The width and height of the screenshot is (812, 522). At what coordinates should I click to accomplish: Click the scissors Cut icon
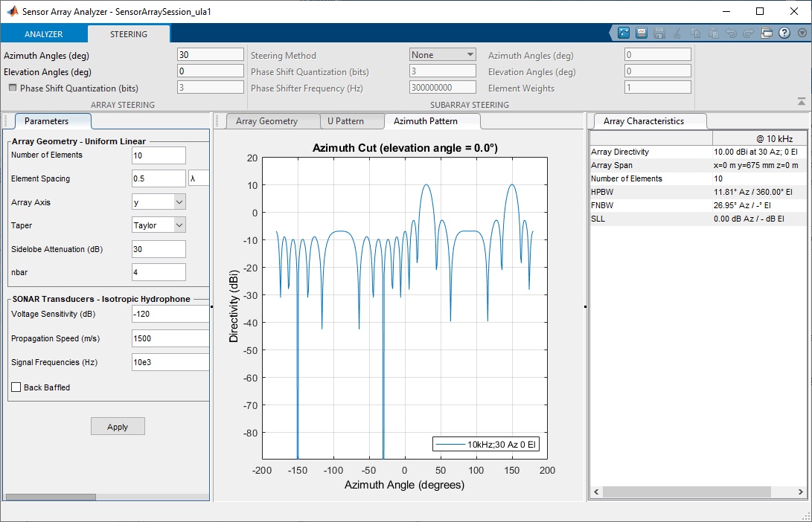677,33
